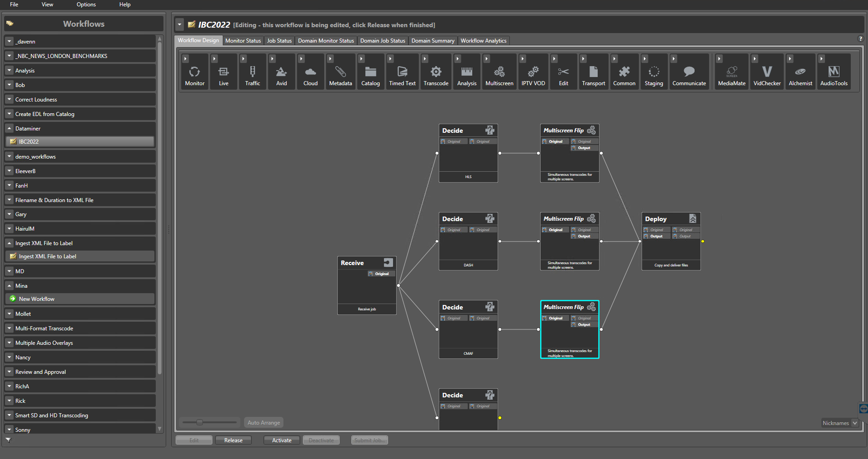
Task: Open the workflow filter funnel icon
Action: pyautogui.click(x=8, y=440)
